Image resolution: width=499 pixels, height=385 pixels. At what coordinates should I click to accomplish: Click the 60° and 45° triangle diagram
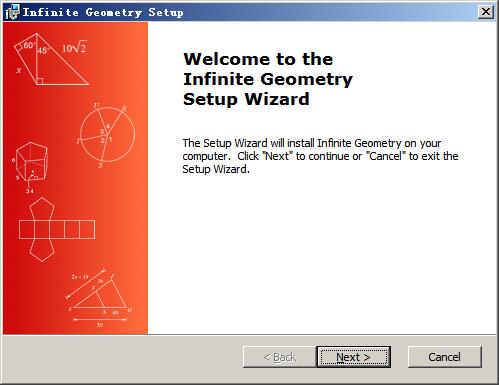52,59
